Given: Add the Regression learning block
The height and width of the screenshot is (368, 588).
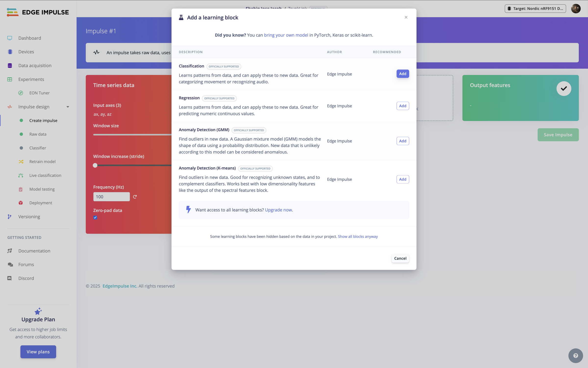Looking at the screenshot, I should [x=403, y=106].
